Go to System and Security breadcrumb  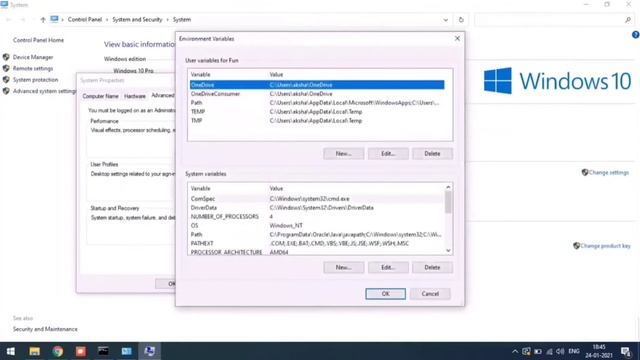(x=137, y=20)
